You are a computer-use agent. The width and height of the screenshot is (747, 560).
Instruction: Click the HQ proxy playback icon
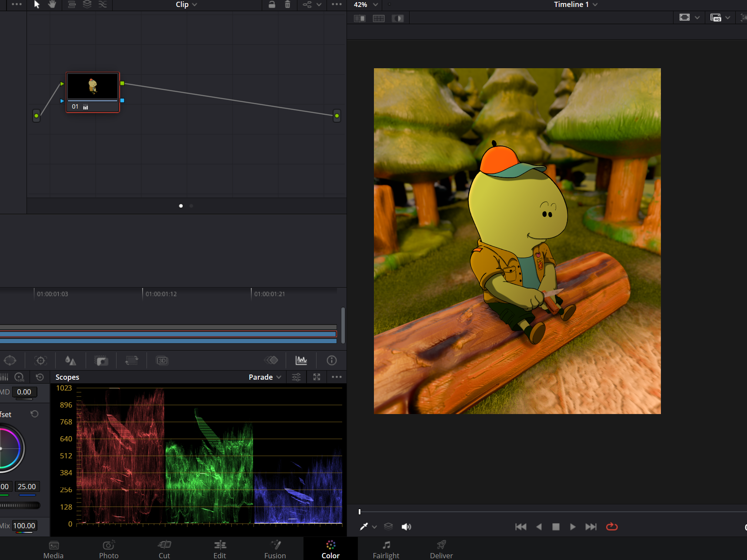click(x=716, y=17)
